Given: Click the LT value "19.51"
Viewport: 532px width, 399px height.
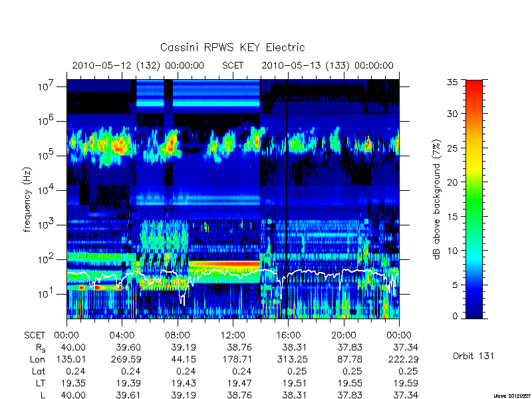Looking at the screenshot, I should (295, 383).
